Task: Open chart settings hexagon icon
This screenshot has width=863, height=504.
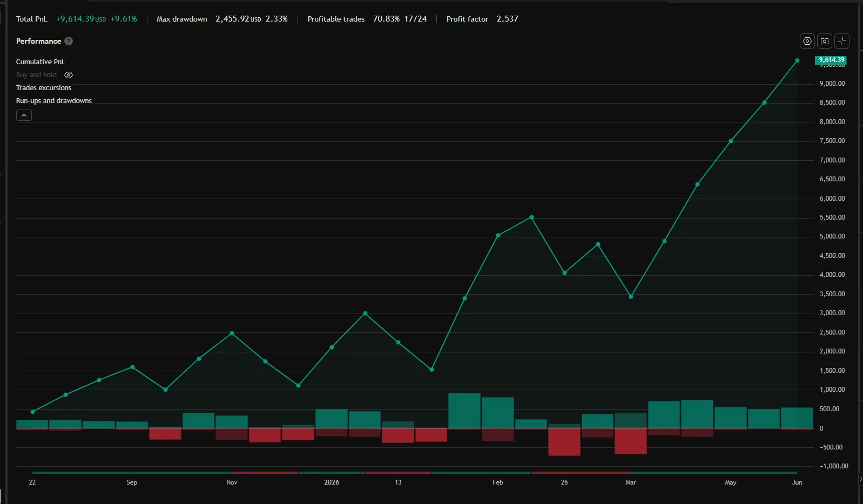Action: tap(807, 41)
